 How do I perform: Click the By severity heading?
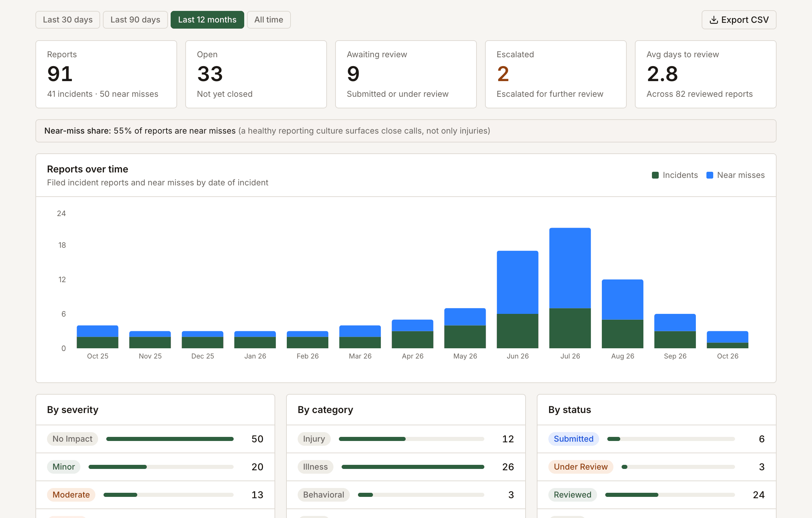click(x=73, y=410)
